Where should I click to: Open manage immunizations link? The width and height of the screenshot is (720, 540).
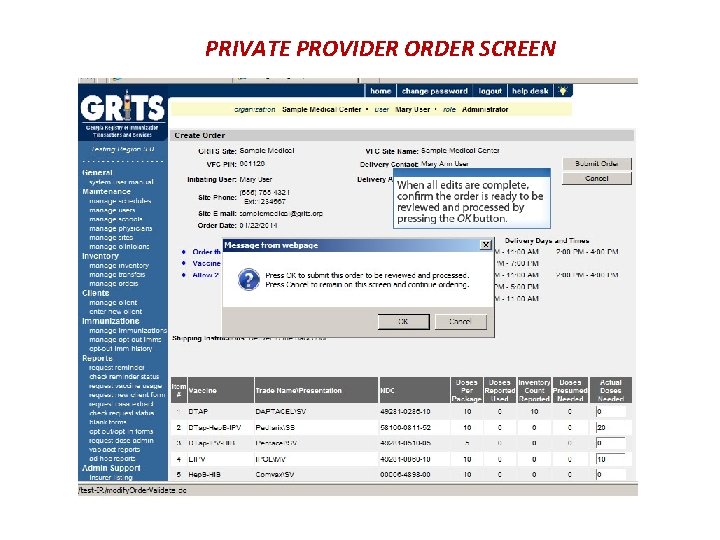(x=128, y=330)
